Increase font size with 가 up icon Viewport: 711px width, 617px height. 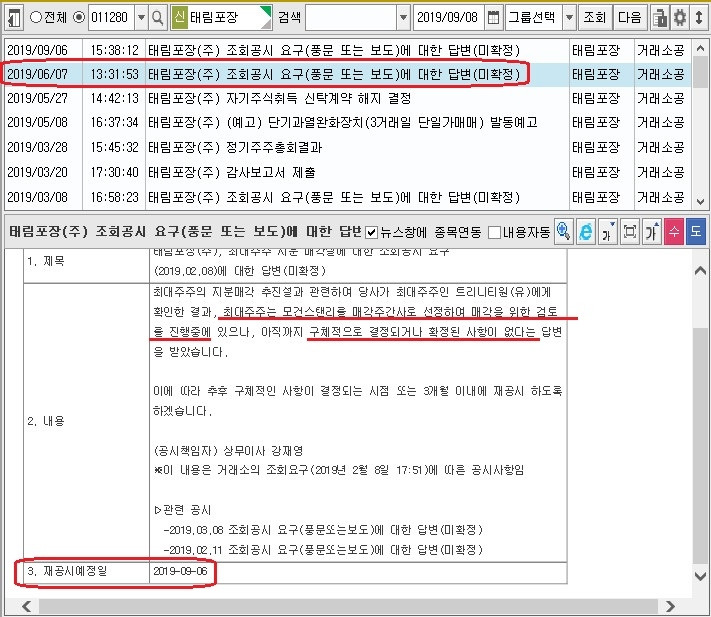(652, 232)
